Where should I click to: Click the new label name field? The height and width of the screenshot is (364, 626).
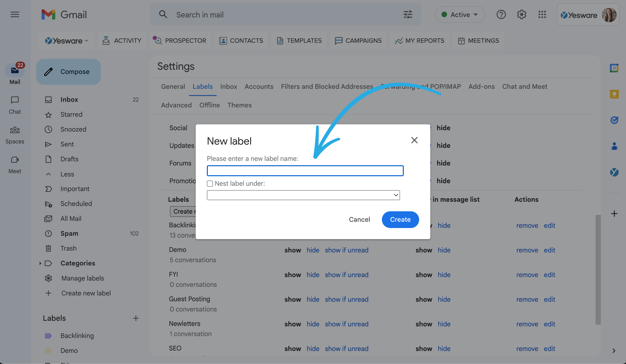tap(305, 170)
